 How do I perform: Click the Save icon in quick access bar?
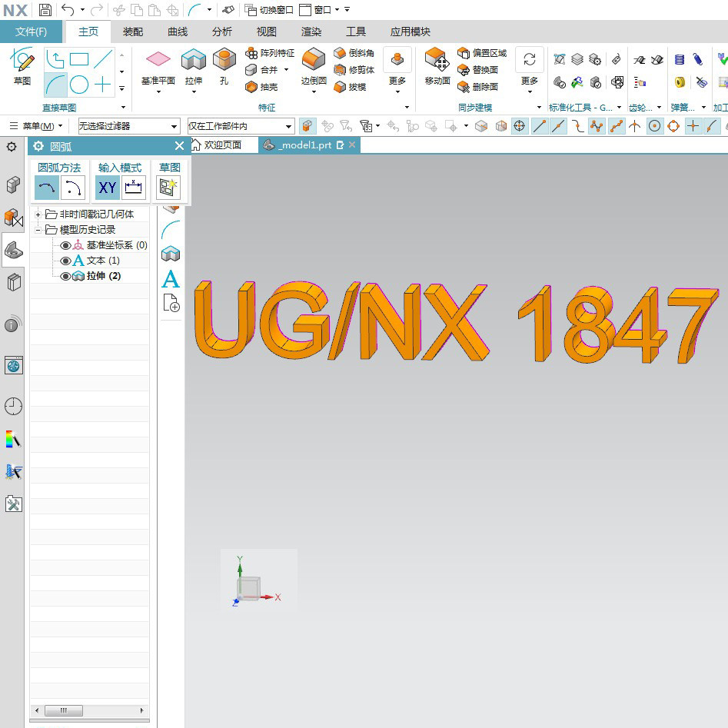click(45, 10)
